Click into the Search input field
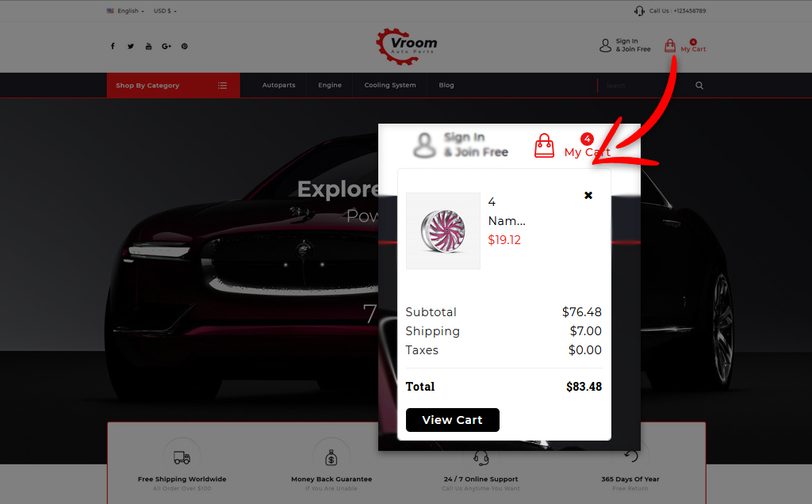Screen dimensions: 812x504 point(645,86)
